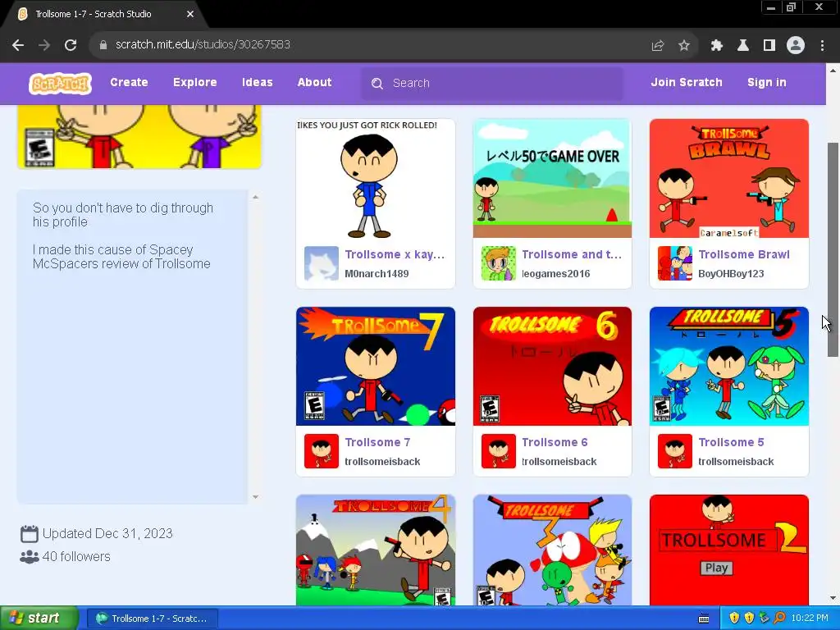Open the Create menu item
Screen dimensions: 840x630
pyautogui.click(x=129, y=83)
